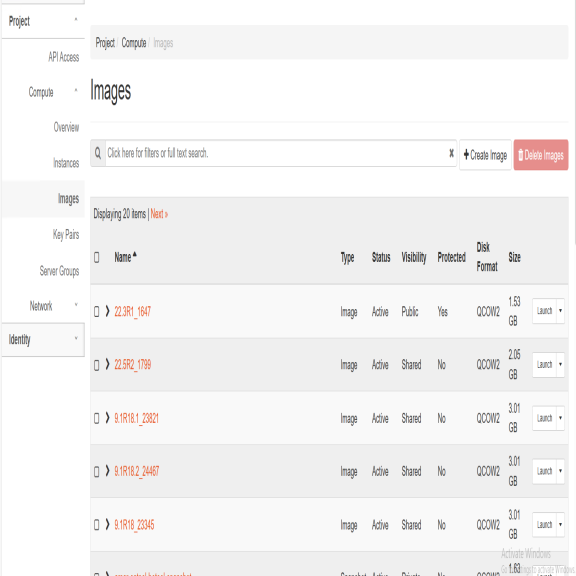Launch the 9.1R18.1_23821 image
This screenshot has width=576, height=576.
click(544, 418)
